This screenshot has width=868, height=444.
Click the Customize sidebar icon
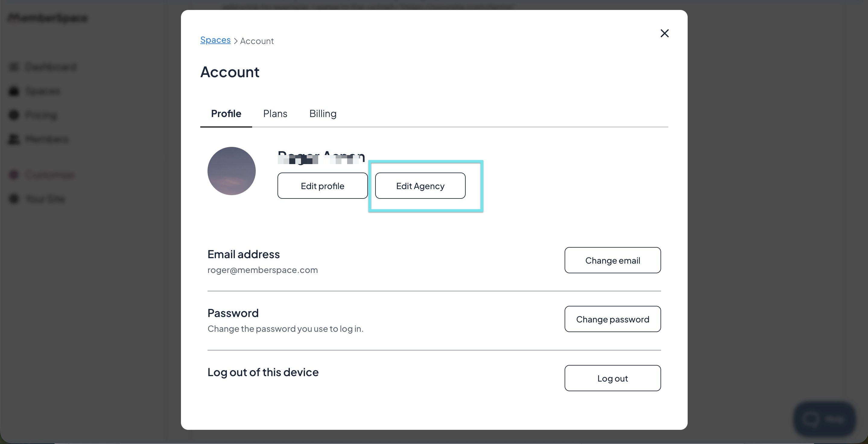(x=14, y=175)
